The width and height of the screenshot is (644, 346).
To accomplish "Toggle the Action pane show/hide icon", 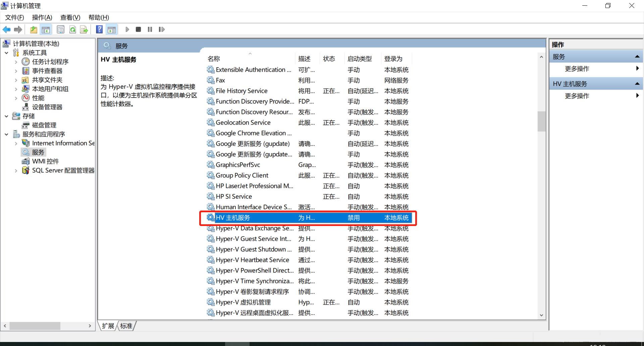I will [x=112, y=30].
